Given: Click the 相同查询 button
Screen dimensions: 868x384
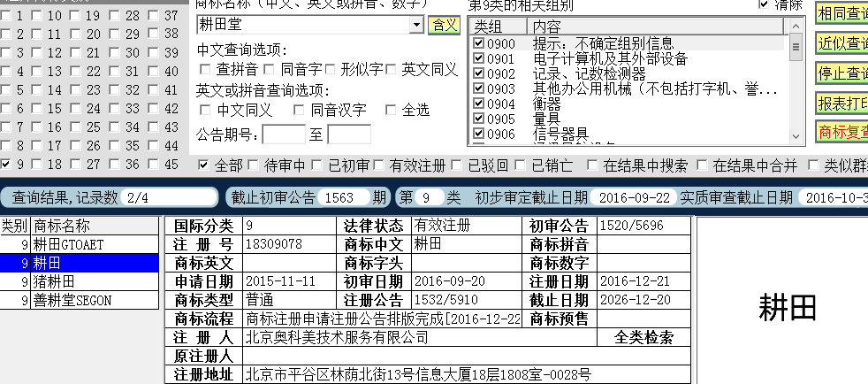Looking at the screenshot, I should (x=842, y=14).
